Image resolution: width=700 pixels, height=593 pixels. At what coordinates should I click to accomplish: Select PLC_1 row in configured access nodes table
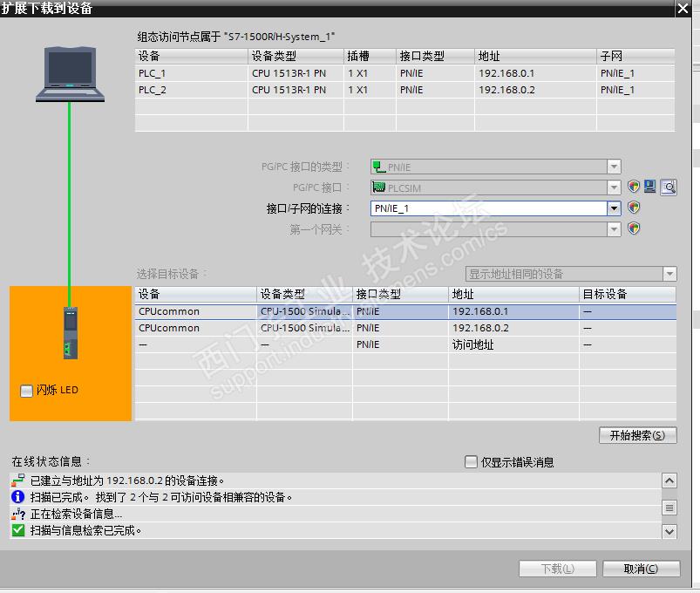[404, 73]
